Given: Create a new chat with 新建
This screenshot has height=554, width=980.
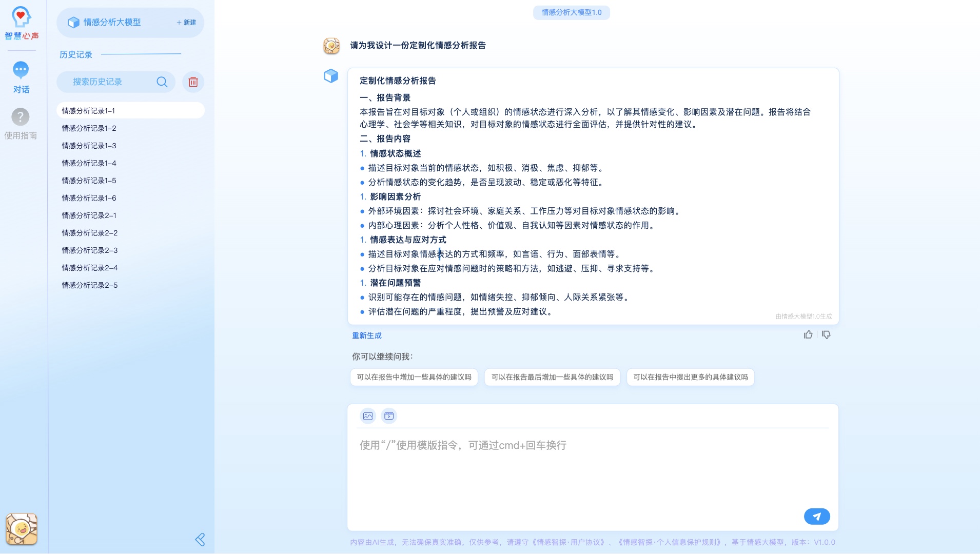Looking at the screenshot, I should coord(186,22).
